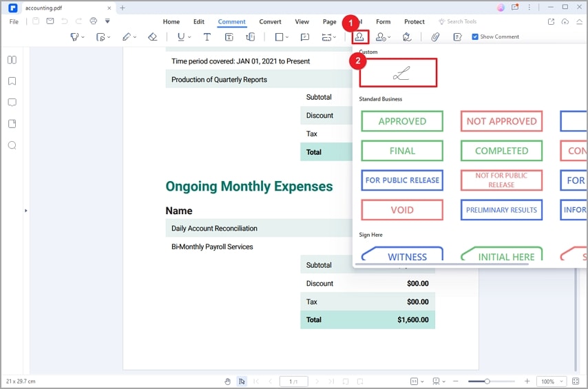Select the Measure tool
Screen dimensions: 588x389
(x=326, y=36)
